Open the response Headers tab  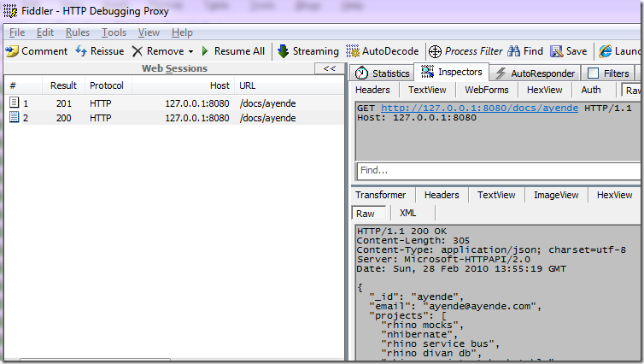(x=442, y=195)
